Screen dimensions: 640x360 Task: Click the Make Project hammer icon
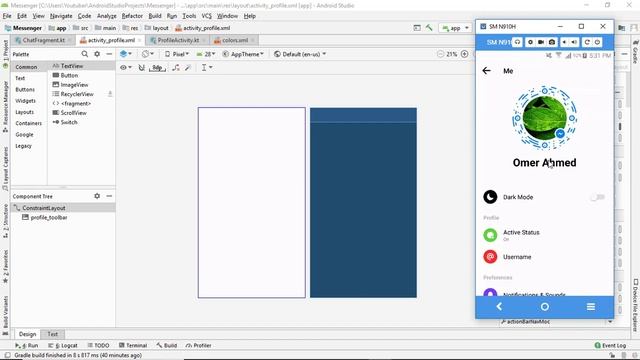429,28
